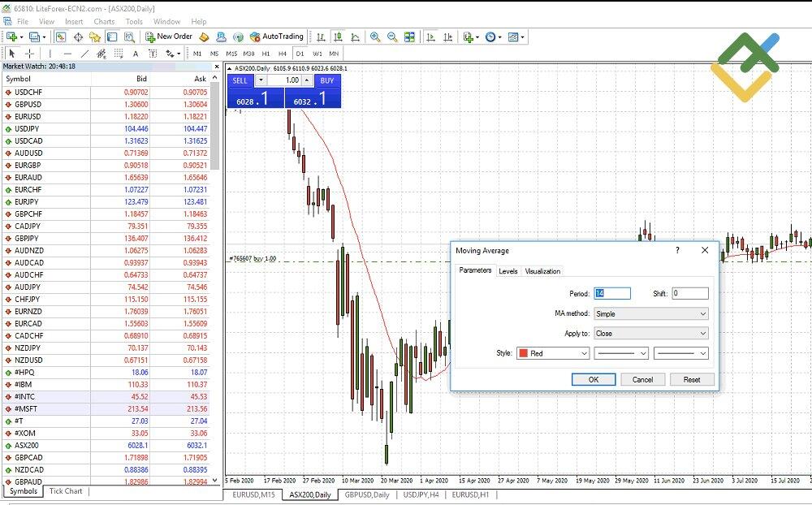This screenshot has height=505, width=812.
Task: Open the Navigator window icon
Action: coord(95,37)
